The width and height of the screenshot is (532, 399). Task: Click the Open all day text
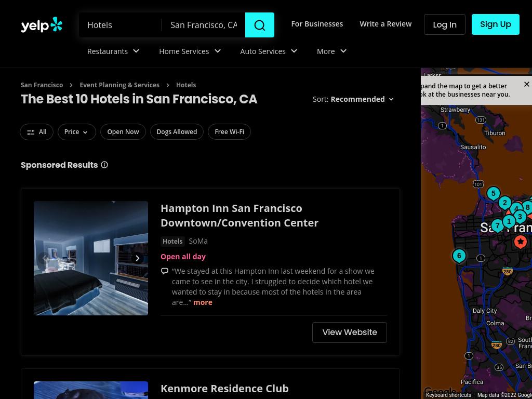point(183,257)
